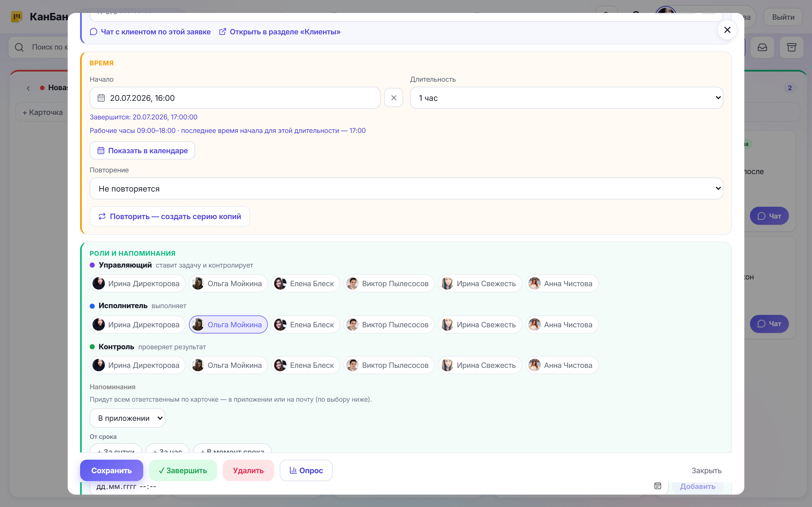Viewport: 812px width, 507px height.
Task: Click the Начало date-time input field
Action: click(x=235, y=98)
